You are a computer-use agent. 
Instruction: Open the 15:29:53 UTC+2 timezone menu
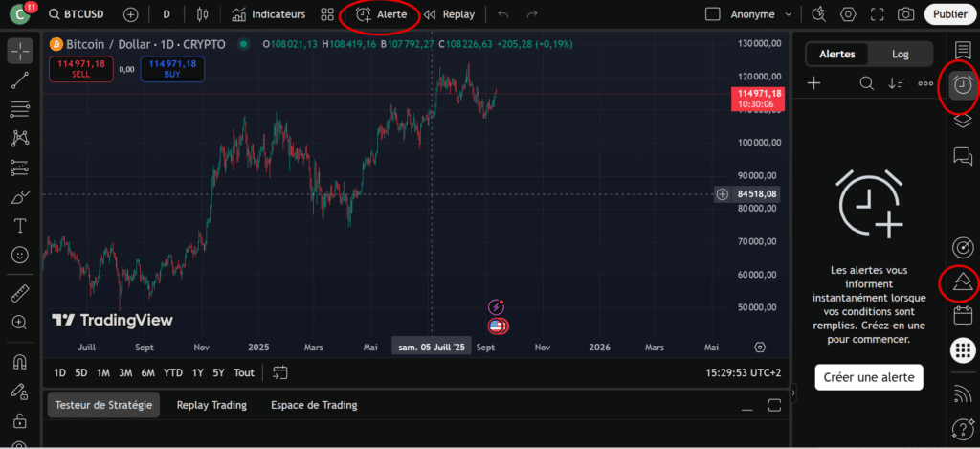(x=743, y=372)
